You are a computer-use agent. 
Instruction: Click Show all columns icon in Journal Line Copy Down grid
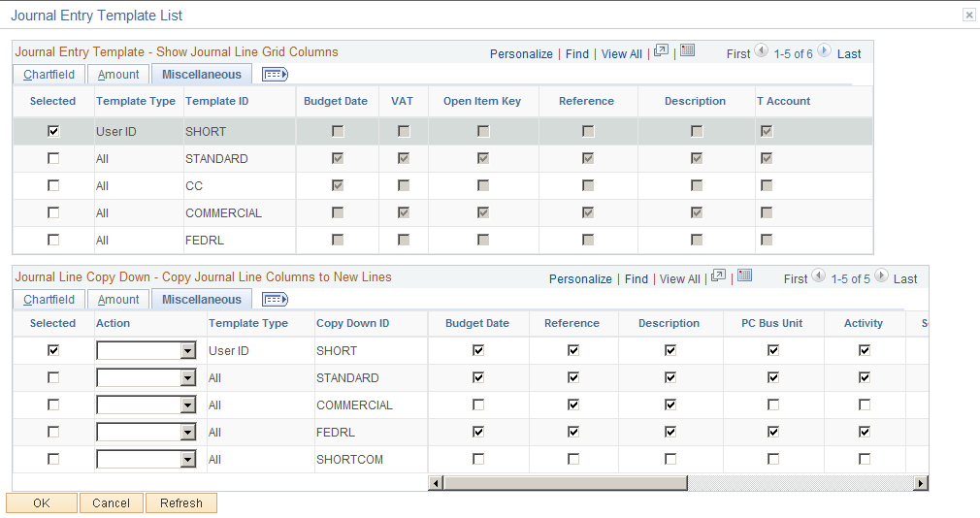(x=275, y=300)
